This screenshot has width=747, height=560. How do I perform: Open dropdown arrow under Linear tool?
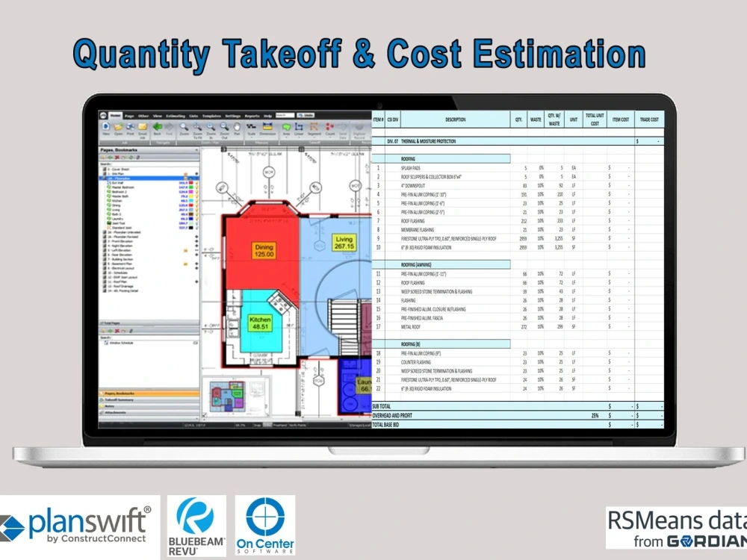coord(299,137)
